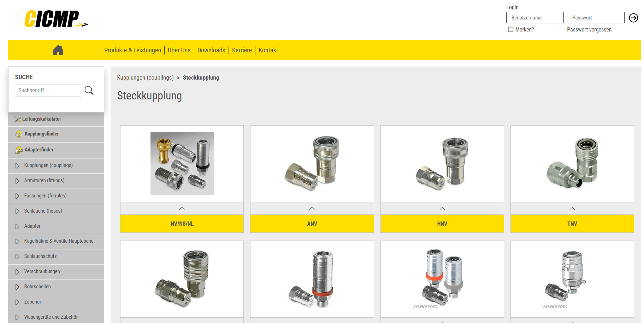Focus the Passwort input field
This screenshot has height=323, width=644.
(x=596, y=18)
